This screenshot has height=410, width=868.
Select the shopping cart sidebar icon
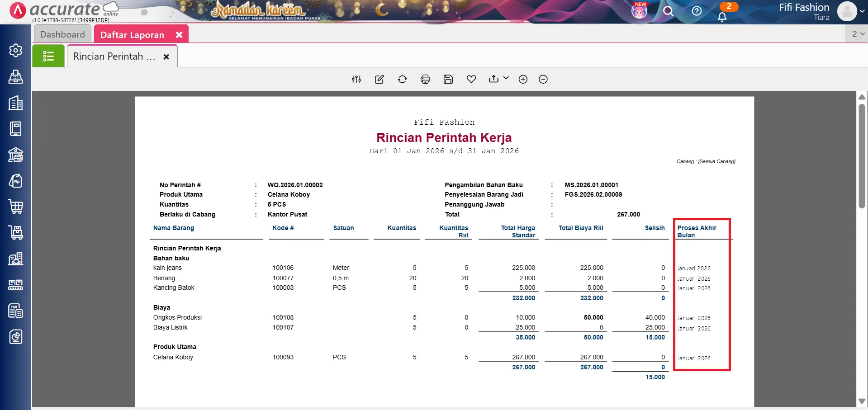point(16,207)
